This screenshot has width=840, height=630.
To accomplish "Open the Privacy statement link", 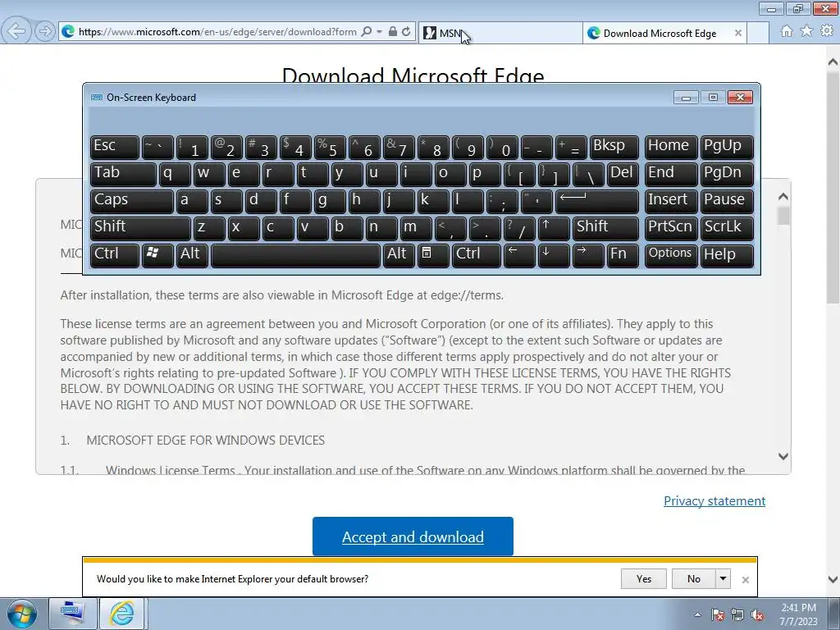I will [714, 501].
